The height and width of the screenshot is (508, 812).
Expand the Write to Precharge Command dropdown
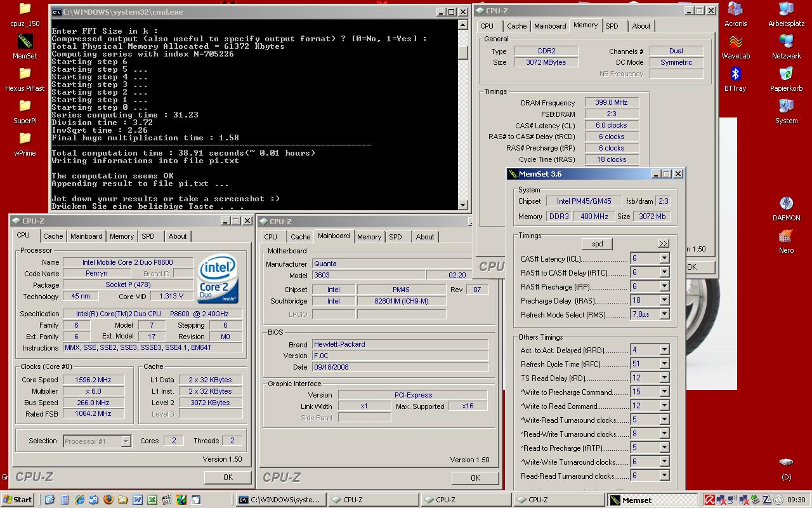(664, 392)
